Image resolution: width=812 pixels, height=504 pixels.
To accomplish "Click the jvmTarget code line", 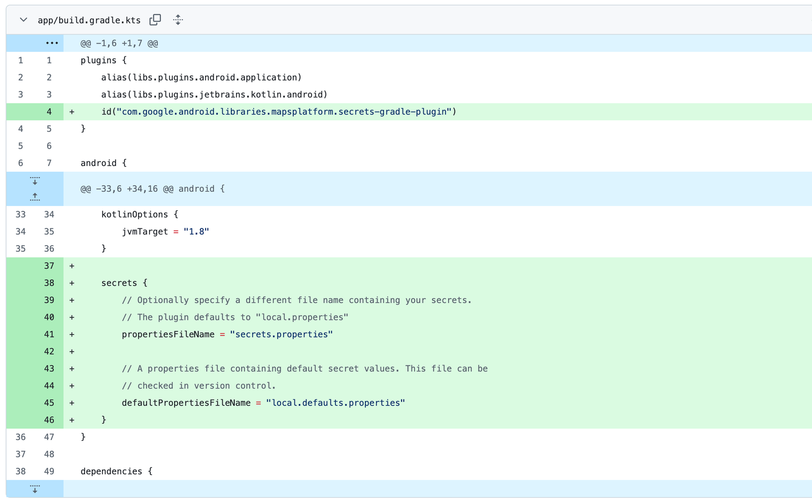I will click(x=165, y=232).
